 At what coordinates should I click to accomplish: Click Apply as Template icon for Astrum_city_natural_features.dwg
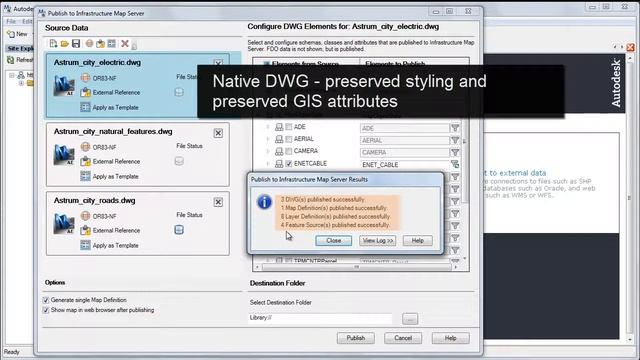click(x=85, y=176)
